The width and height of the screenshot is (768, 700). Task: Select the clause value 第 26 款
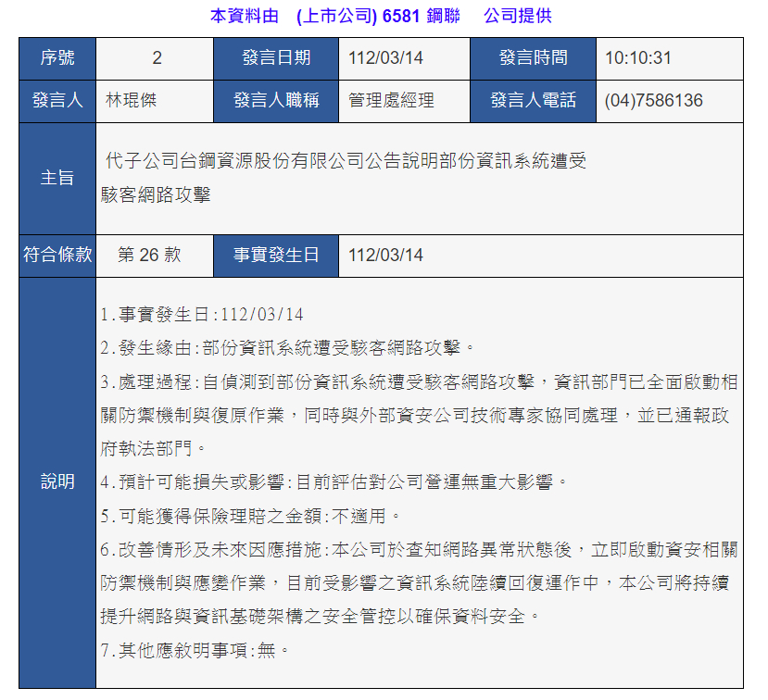pyautogui.click(x=149, y=256)
